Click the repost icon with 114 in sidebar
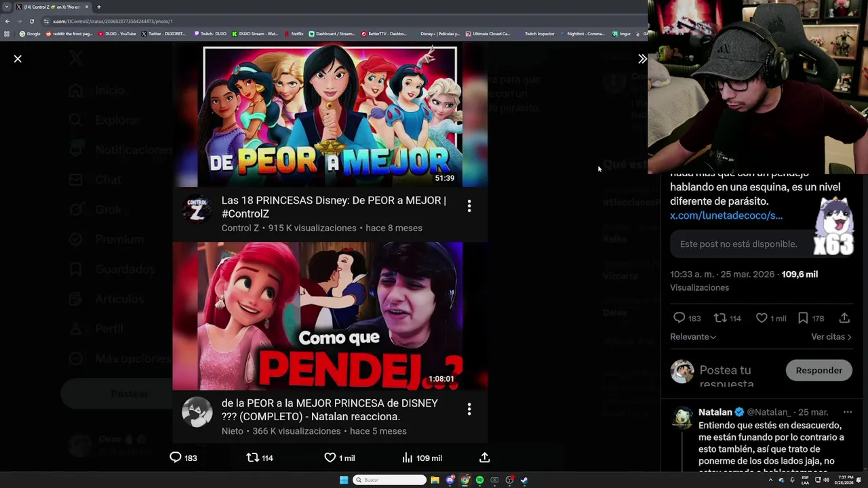The height and width of the screenshot is (488, 868). tap(720, 318)
